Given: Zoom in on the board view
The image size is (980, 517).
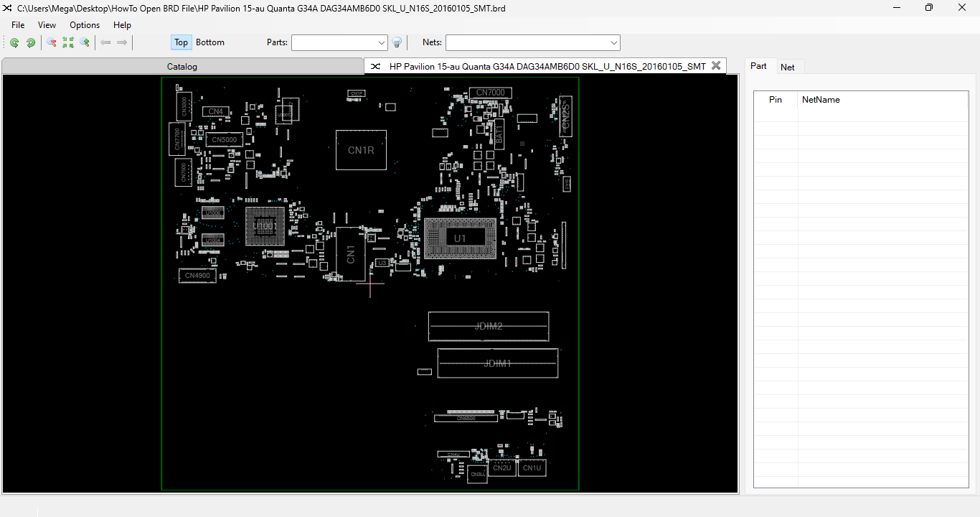Looking at the screenshot, I should (x=85, y=43).
